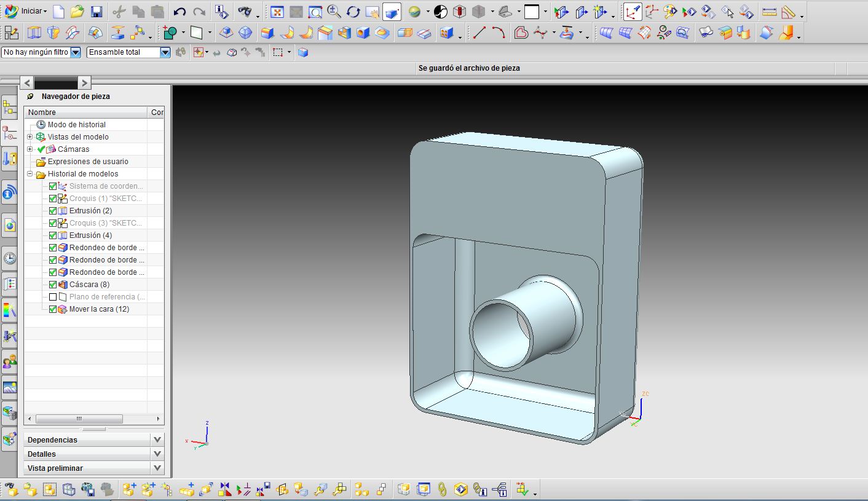This screenshot has height=501, width=868.
Task: Open the Roles sidebar tab
Action: pyautogui.click(x=9, y=361)
